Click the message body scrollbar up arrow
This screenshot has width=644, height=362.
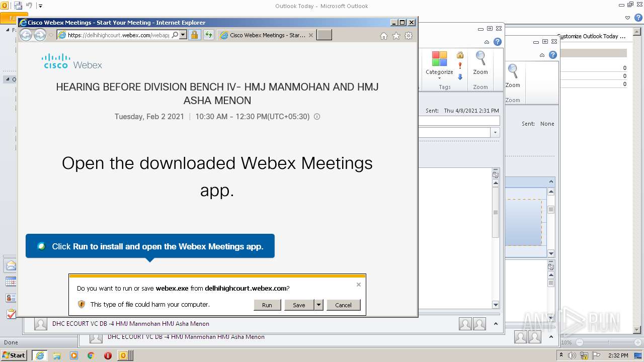click(x=496, y=183)
